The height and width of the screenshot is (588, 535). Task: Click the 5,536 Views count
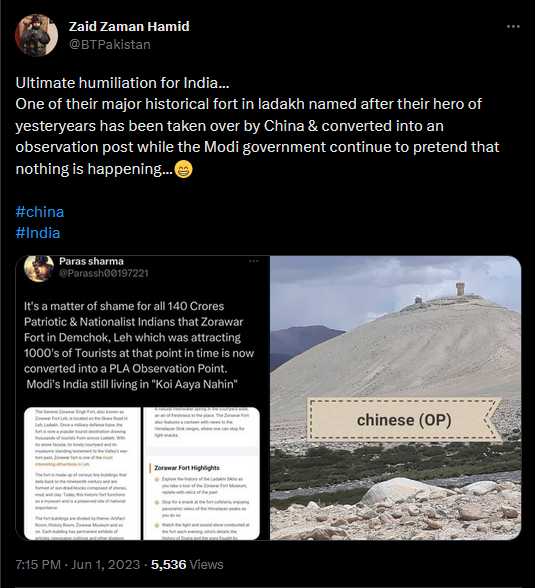coord(187,565)
